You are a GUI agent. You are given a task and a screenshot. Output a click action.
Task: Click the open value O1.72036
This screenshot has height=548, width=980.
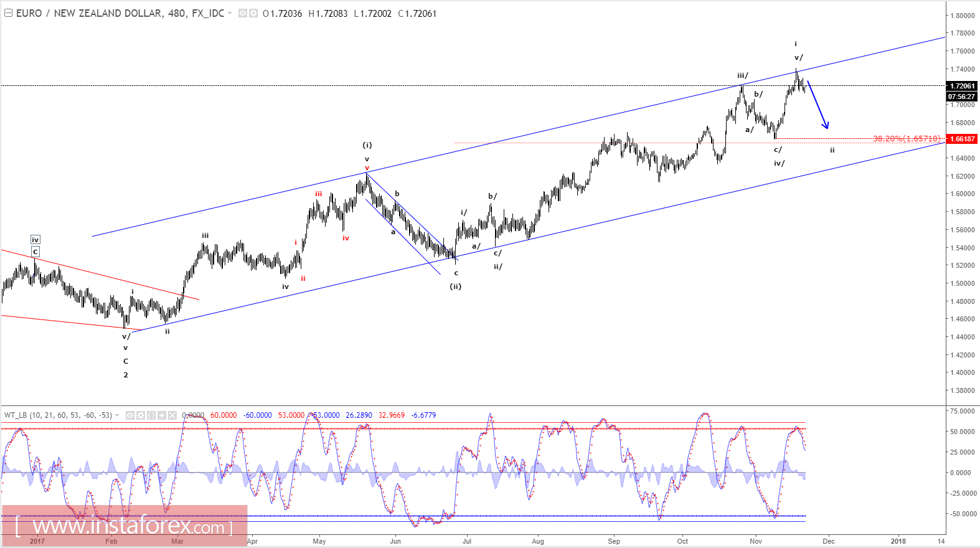click(x=282, y=13)
